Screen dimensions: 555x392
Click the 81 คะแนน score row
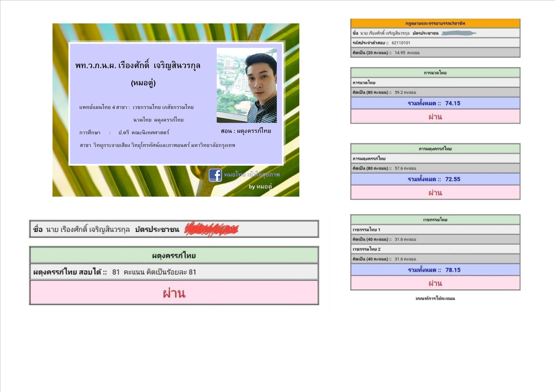pyautogui.click(x=174, y=272)
